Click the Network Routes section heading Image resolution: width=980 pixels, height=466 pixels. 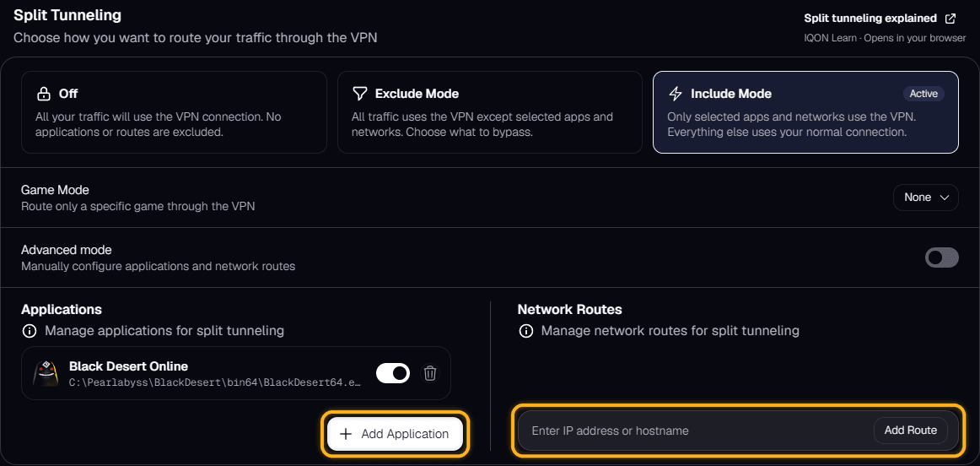(569, 310)
